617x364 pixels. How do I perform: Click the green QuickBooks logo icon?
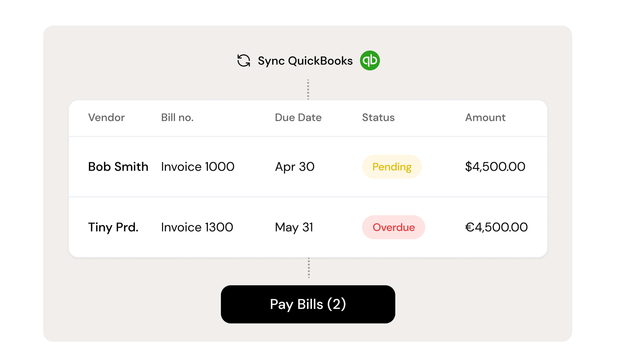370,60
